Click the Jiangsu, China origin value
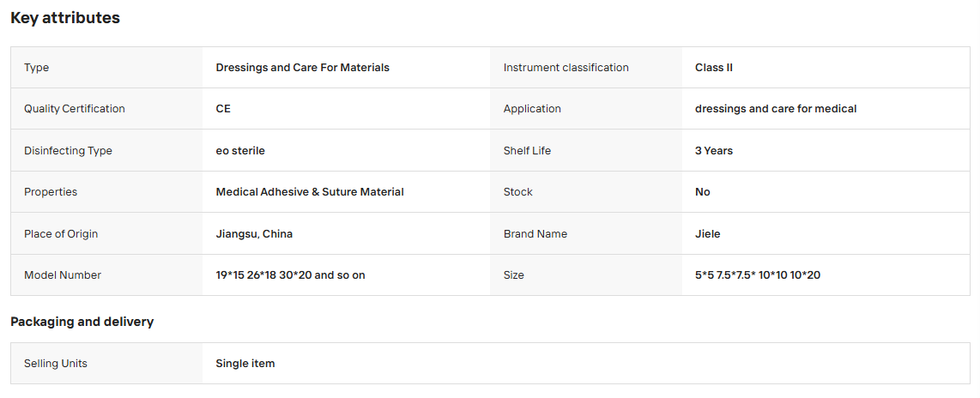 point(254,233)
